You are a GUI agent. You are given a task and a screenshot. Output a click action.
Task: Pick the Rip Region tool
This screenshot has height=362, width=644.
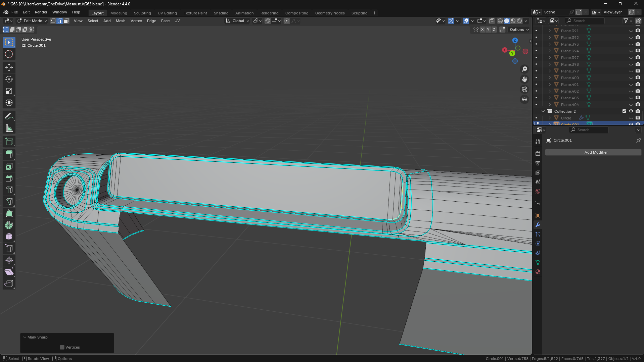pos(9,284)
